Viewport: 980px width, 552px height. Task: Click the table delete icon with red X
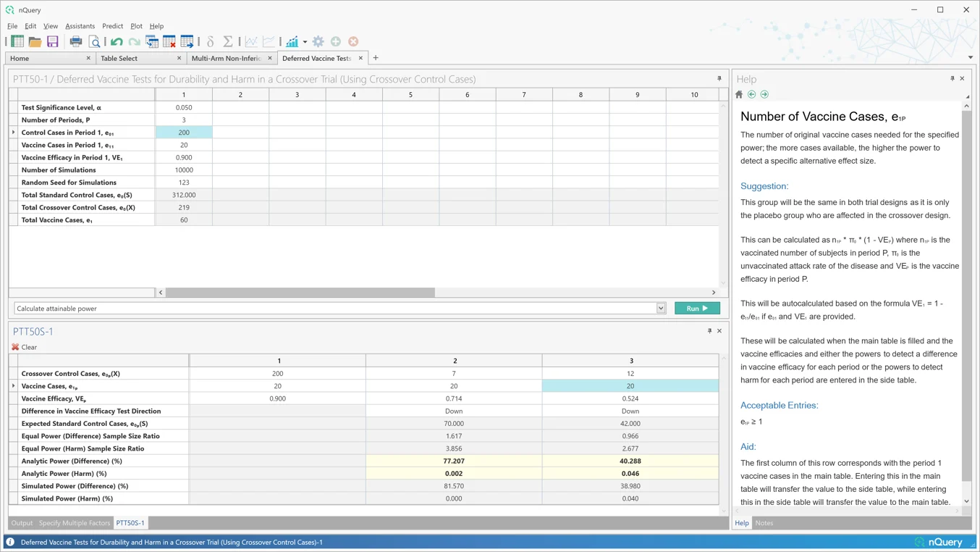169,42
